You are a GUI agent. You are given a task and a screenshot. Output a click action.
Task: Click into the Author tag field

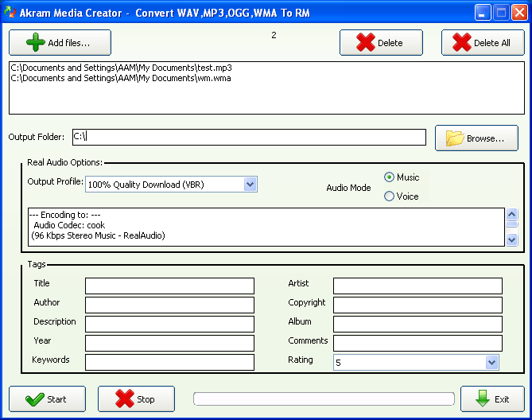169,305
